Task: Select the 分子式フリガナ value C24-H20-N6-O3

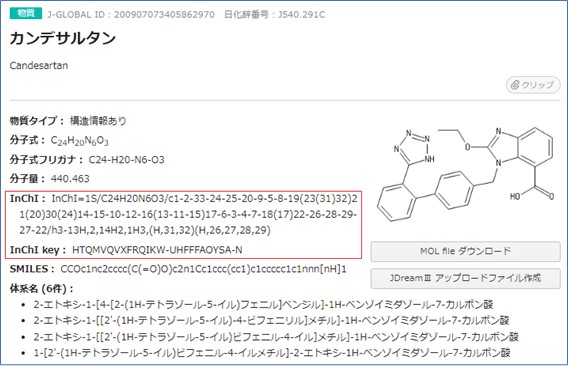Action: click(x=126, y=160)
